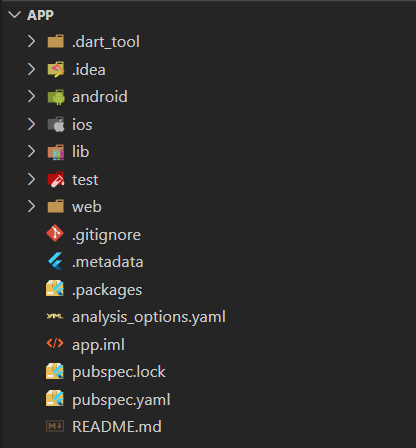
Task: Click the Flutter icon beside .metadata
Action: pyautogui.click(x=55, y=261)
